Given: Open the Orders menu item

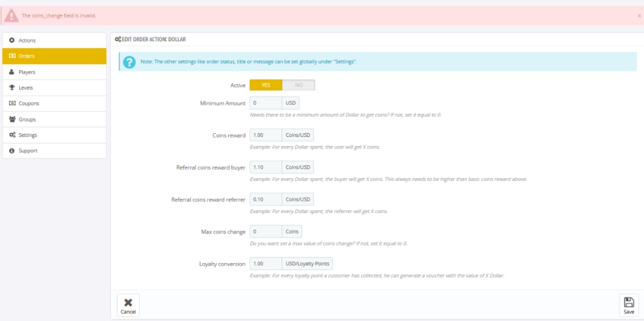Looking at the screenshot, I should pyautogui.click(x=54, y=56).
